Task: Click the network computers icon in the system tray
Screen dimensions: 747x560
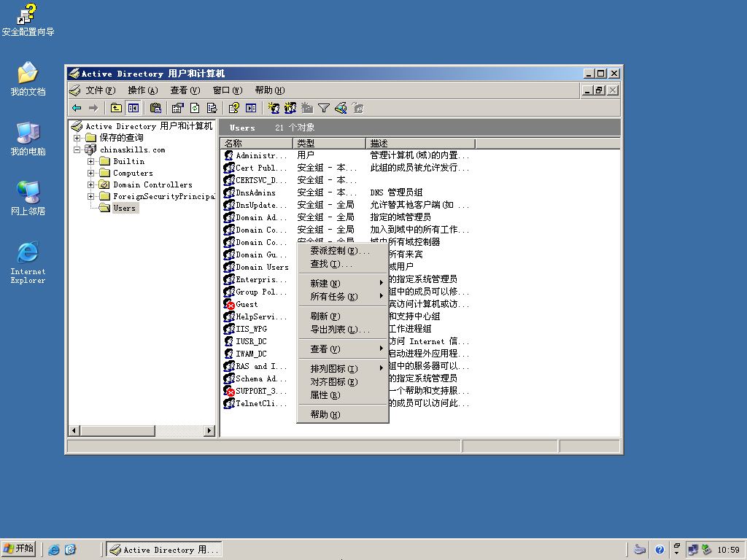Action: pos(693,550)
